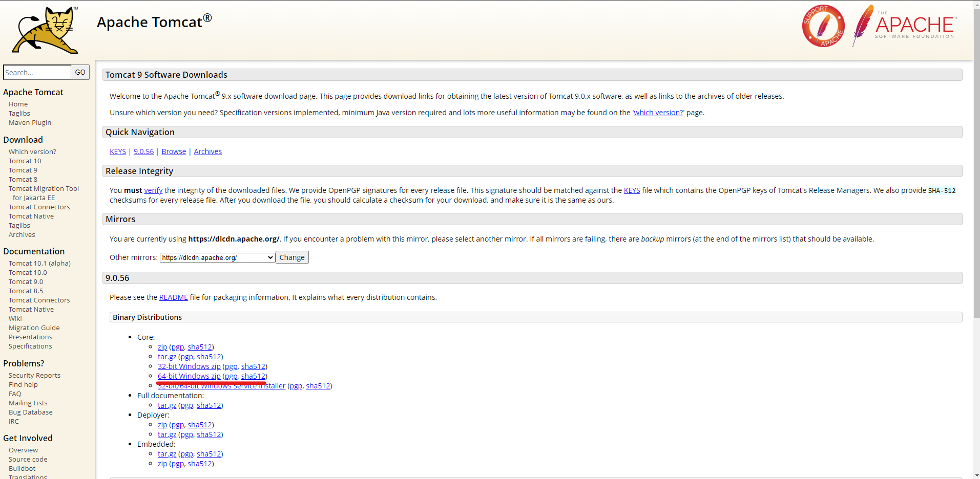Open the Source code link
Image resolution: width=980 pixels, height=479 pixels.
(28, 459)
